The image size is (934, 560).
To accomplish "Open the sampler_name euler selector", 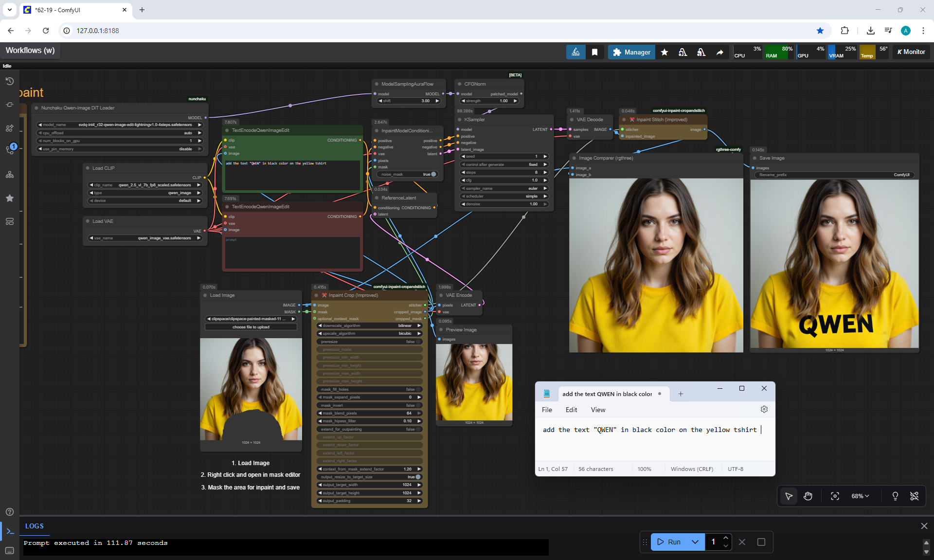I will click(504, 188).
